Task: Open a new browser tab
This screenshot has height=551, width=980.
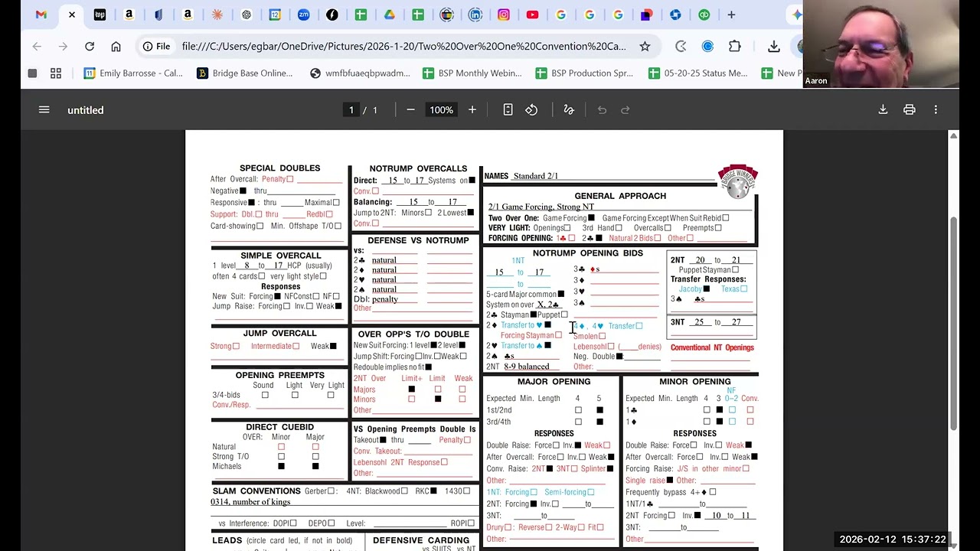Action: 731,15
